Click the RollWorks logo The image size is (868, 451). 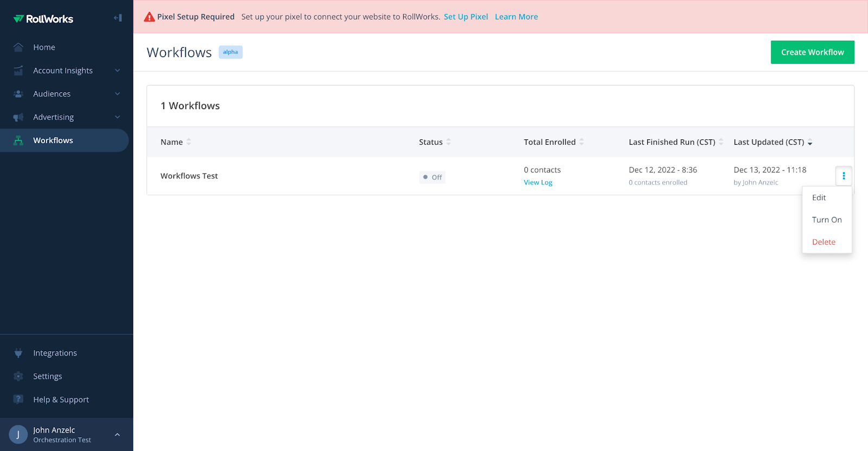pos(43,19)
